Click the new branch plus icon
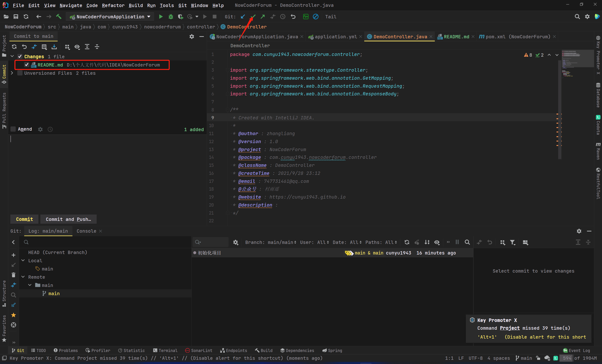This screenshot has width=602, height=364. point(13,255)
